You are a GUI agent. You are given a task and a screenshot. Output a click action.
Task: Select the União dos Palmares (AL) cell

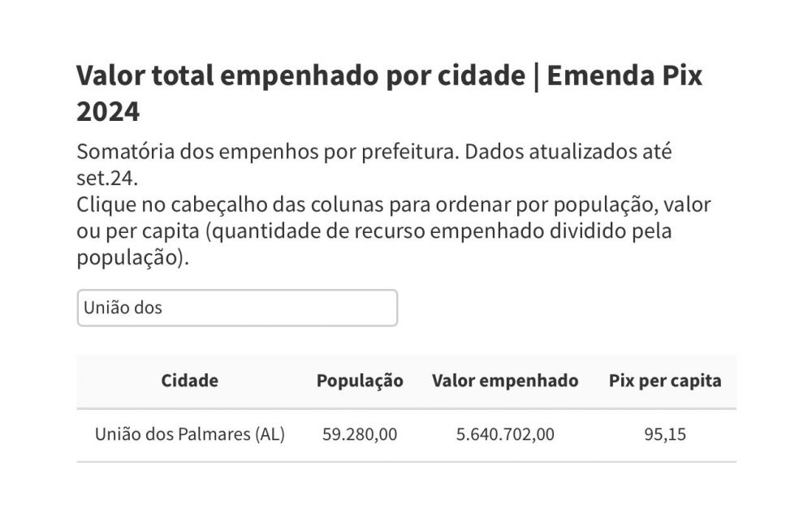point(189,433)
